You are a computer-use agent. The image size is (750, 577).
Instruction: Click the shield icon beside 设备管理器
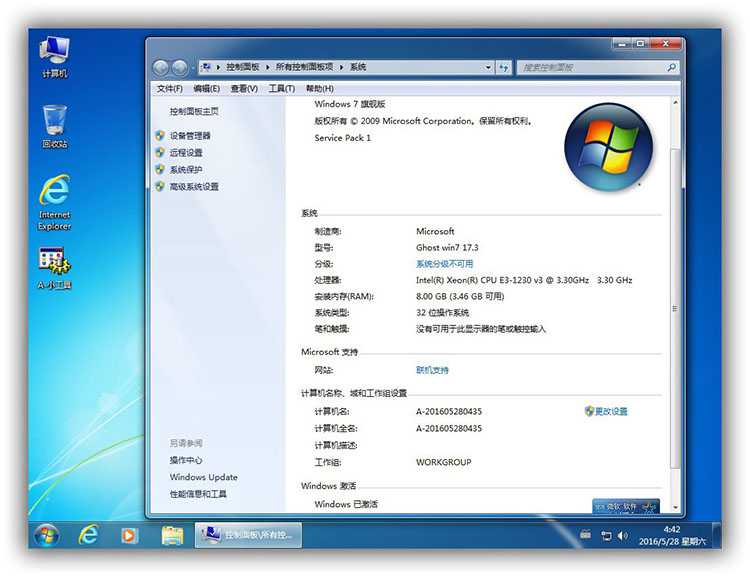click(x=160, y=135)
